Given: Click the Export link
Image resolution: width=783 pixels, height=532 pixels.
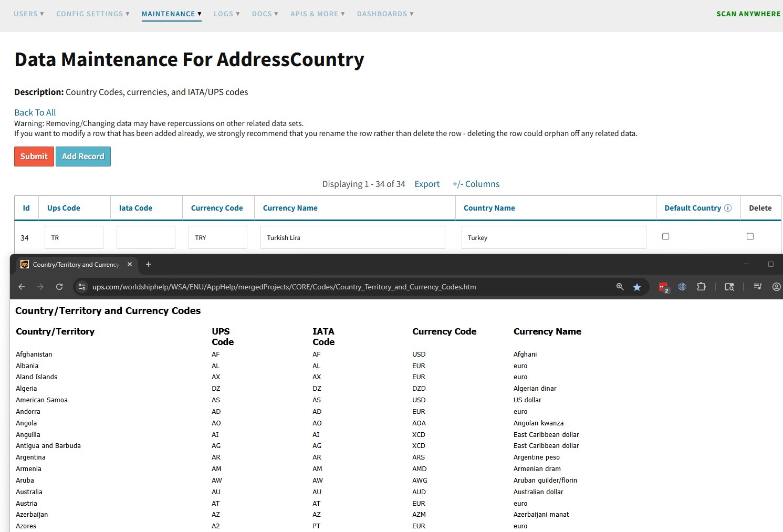Looking at the screenshot, I should click(x=427, y=184).
